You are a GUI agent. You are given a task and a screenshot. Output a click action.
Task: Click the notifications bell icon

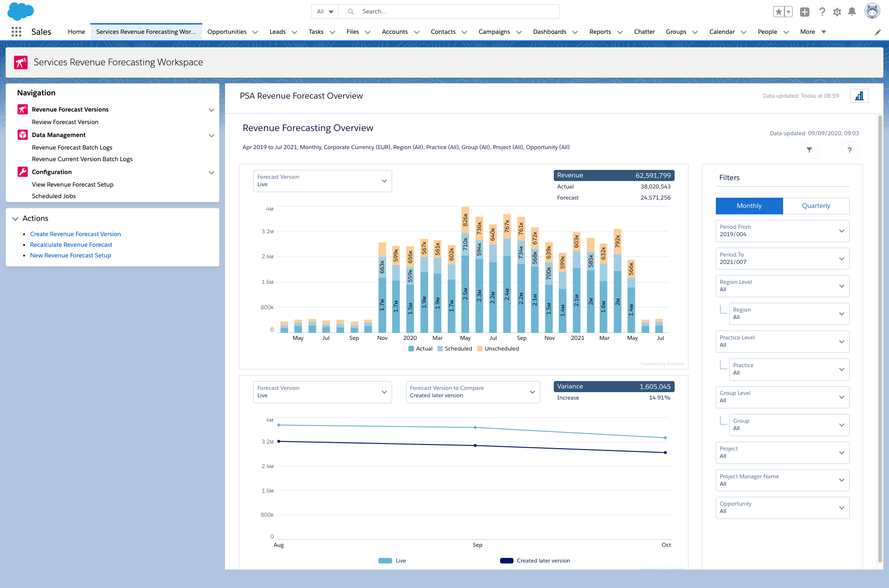click(x=851, y=12)
